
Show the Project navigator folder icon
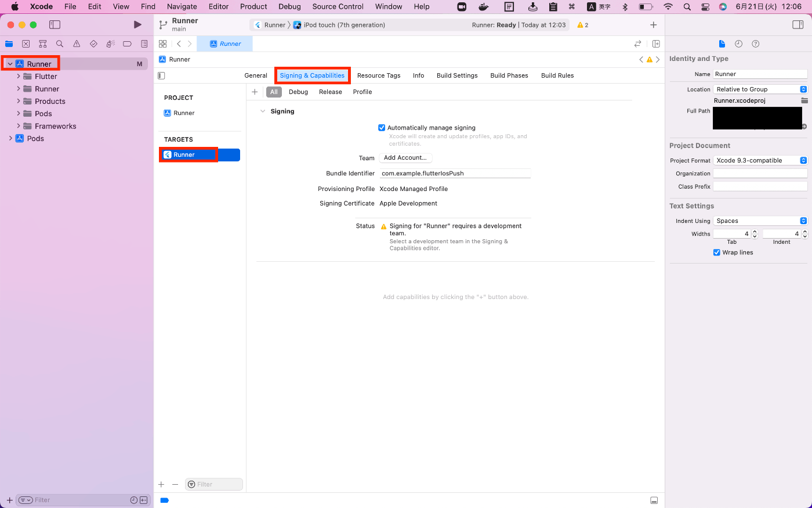tap(9, 44)
